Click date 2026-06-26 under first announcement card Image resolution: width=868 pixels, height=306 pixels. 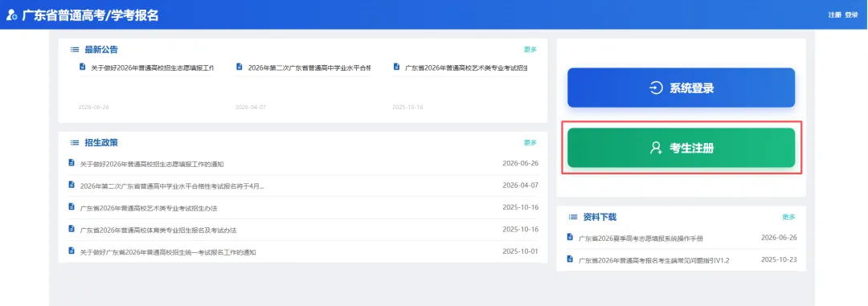(x=93, y=107)
